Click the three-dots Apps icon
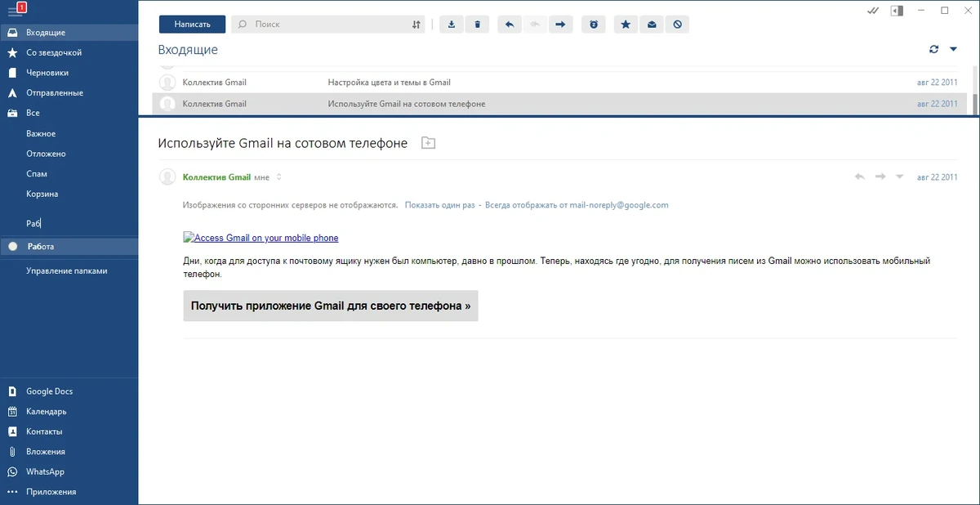This screenshot has width=980, height=505. pyautogui.click(x=12, y=492)
